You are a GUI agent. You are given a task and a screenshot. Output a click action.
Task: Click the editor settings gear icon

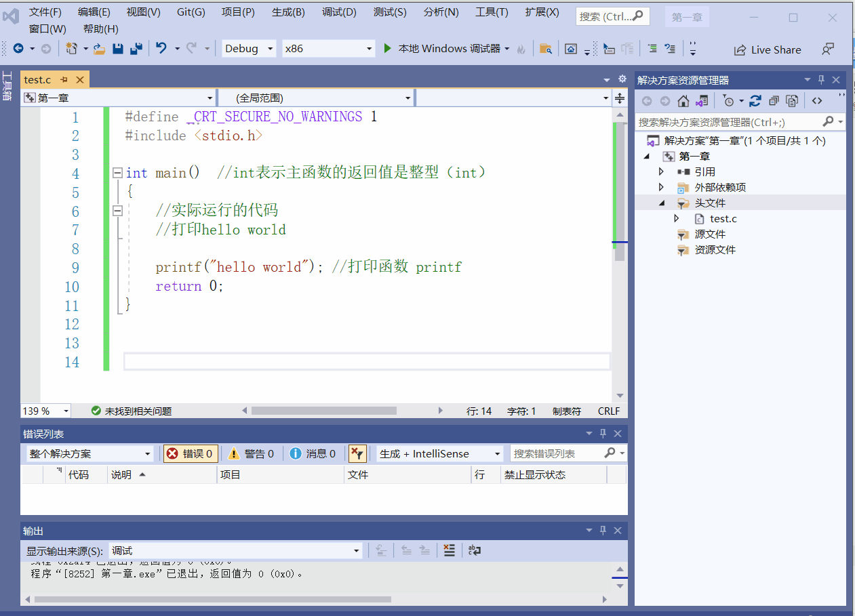tap(622, 79)
